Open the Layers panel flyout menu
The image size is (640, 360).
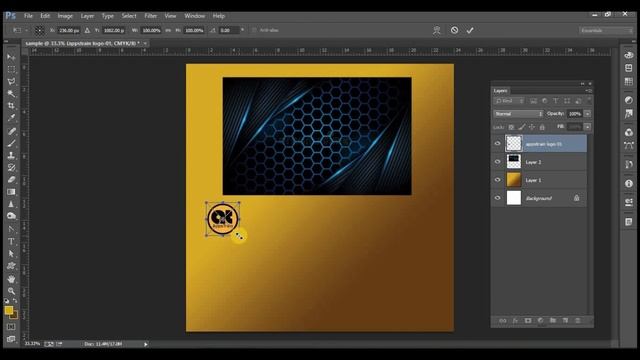coord(588,91)
